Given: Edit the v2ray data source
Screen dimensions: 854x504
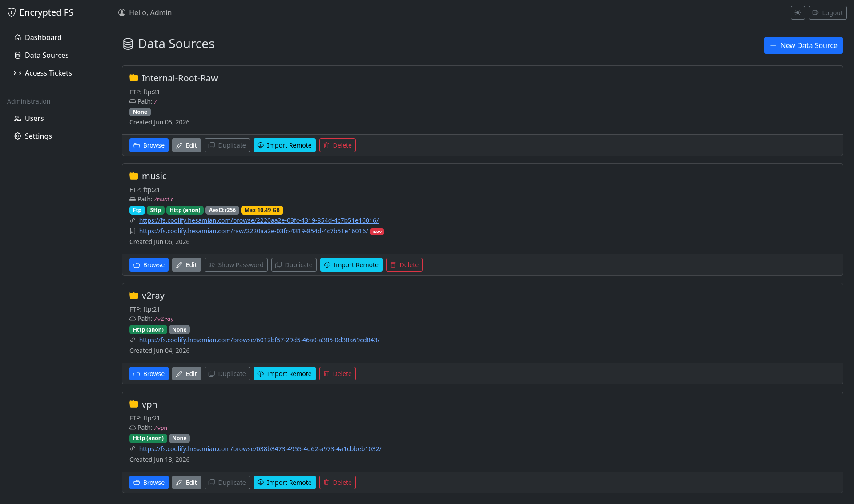Looking at the screenshot, I should [186, 374].
